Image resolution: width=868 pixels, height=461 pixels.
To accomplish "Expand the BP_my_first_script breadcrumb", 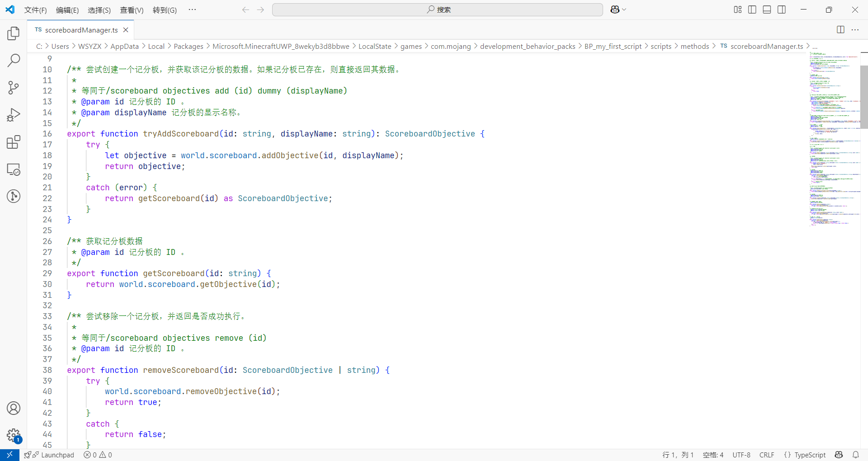I will (613, 46).
